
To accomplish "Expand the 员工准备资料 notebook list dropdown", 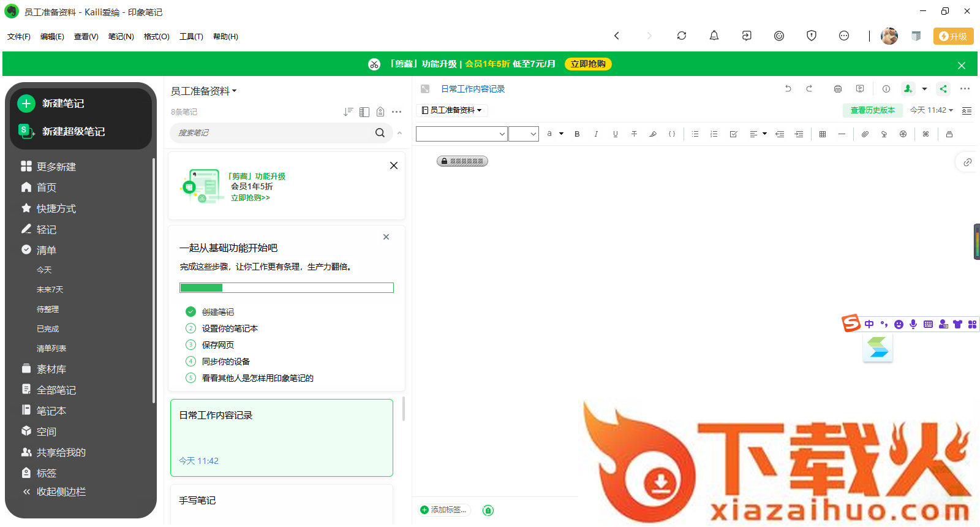I will [x=203, y=91].
